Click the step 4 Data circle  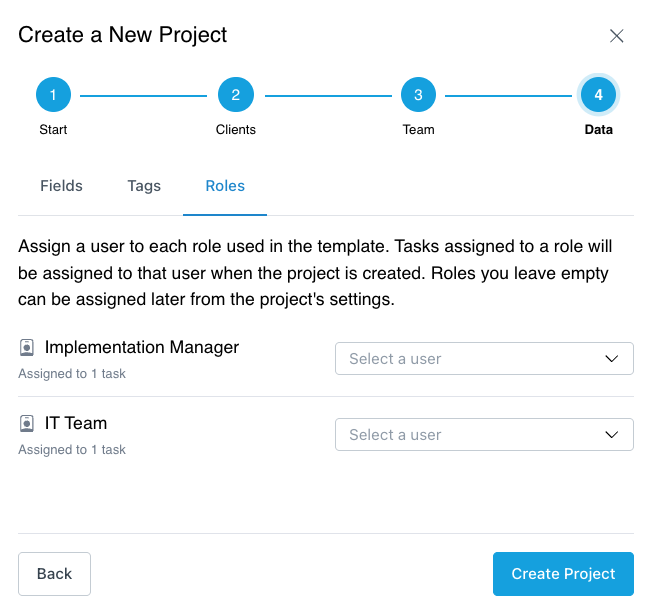599,95
